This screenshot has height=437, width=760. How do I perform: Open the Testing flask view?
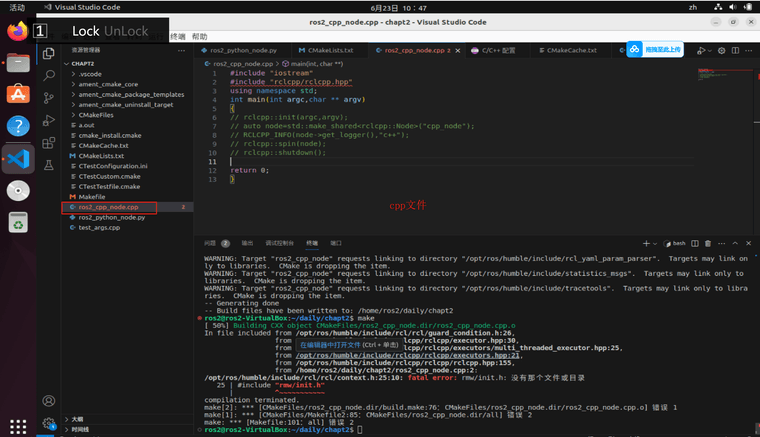48,165
